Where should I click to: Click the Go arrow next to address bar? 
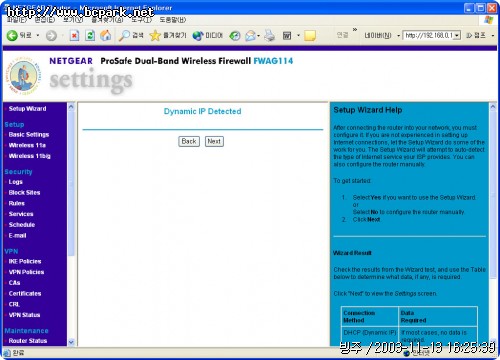pyautogui.click(x=469, y=35)
